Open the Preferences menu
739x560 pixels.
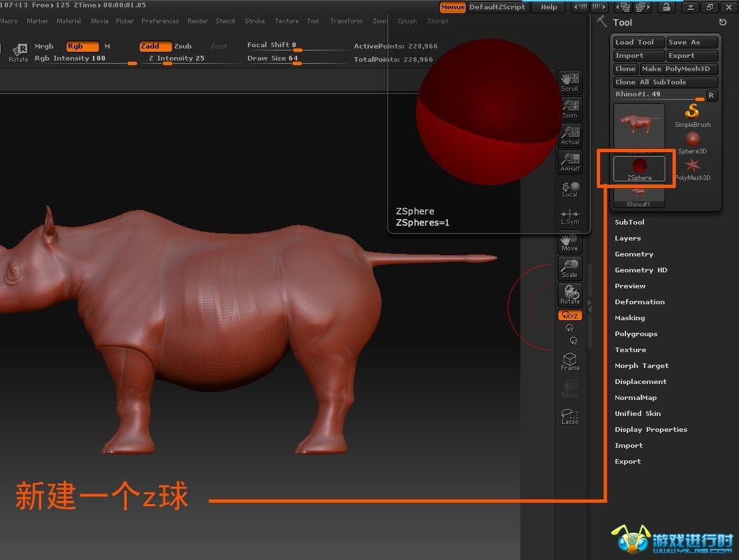click(x=160, y=21)
